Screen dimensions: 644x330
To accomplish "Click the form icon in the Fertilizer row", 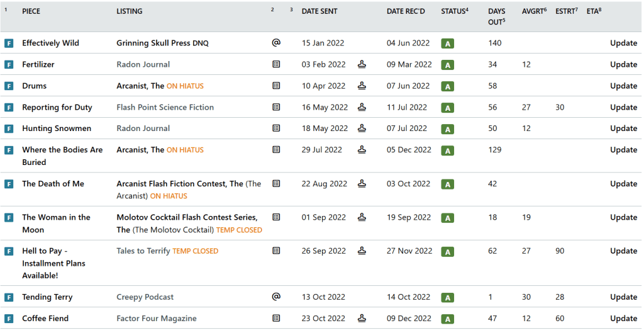I will 275,64.
